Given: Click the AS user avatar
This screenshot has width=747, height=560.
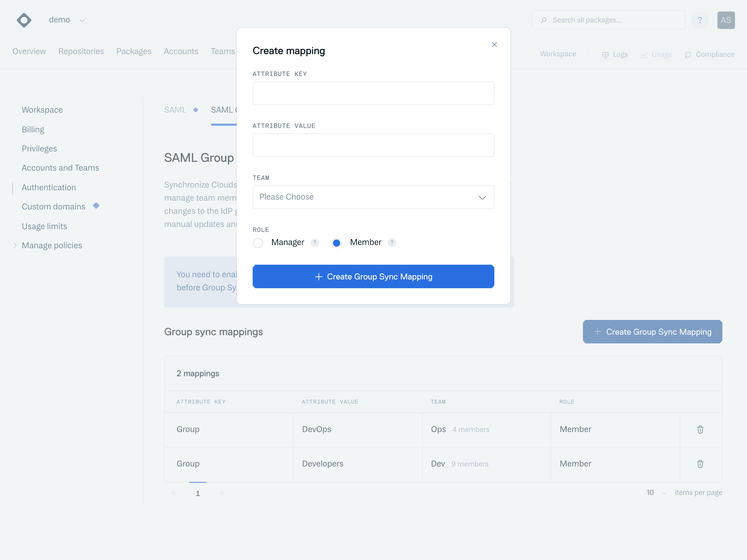Looking at the screenshot, I should (x=726, y=20).
